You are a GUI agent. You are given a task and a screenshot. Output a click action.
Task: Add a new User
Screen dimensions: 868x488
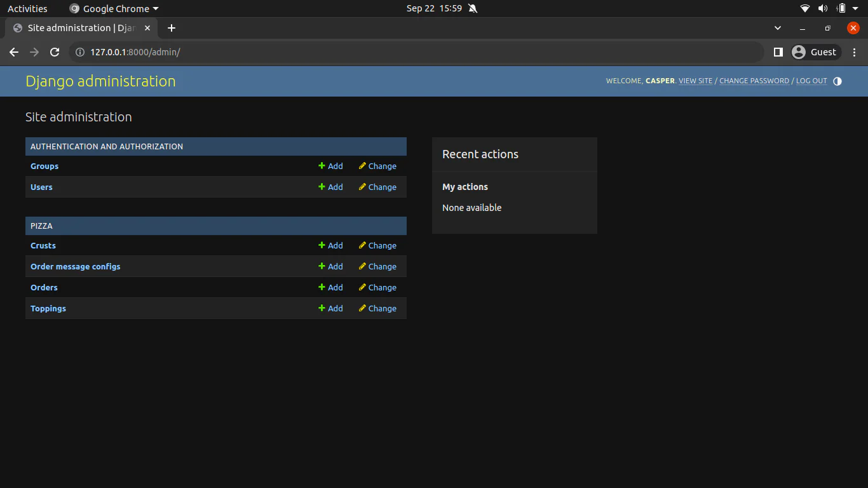tap(330, 187)
